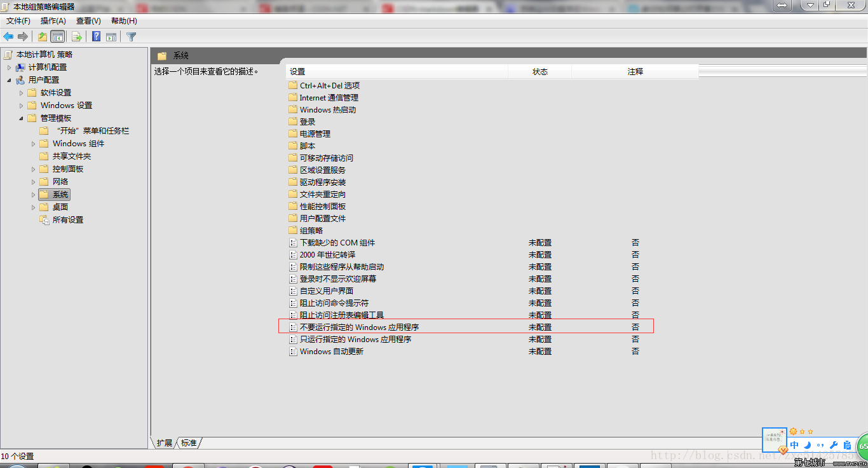Click the Forward navigation arrow
Viewport: 868px width, 468px height.
[x=22, y=36]
